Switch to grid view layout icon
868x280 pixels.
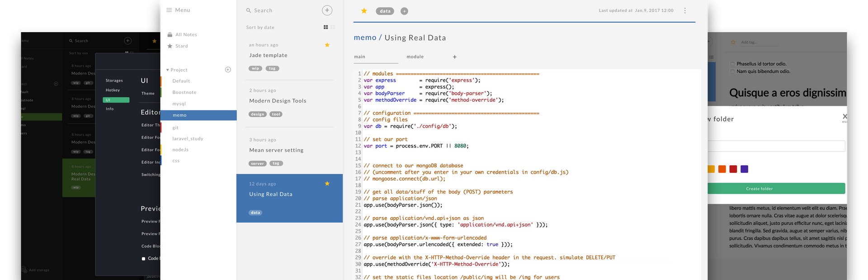(x=325, y=27)
